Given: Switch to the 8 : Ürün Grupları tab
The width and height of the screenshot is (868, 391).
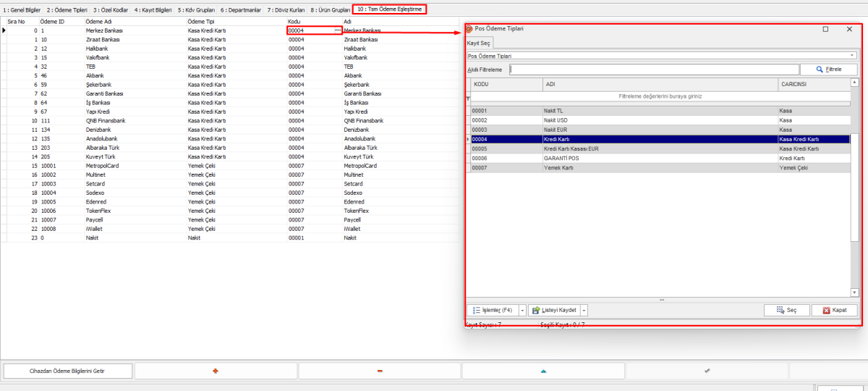Looking at the screenshot, I should click(331, 10).
